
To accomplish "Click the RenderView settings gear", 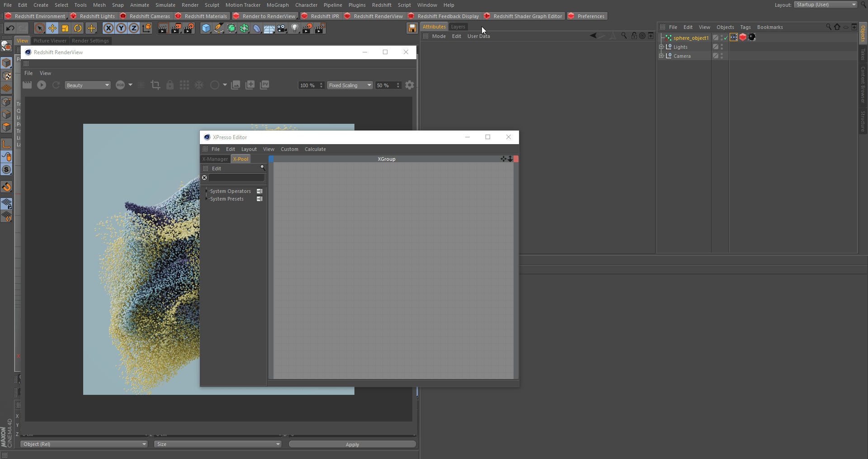I will [410, 85].
